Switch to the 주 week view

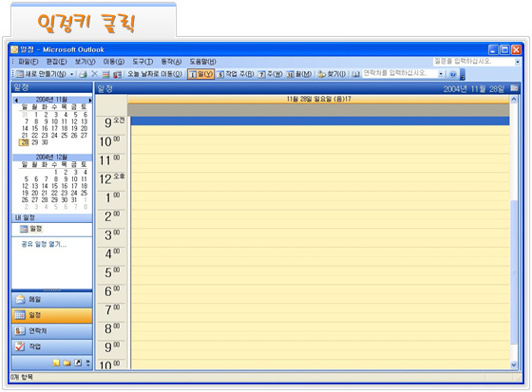270,74
